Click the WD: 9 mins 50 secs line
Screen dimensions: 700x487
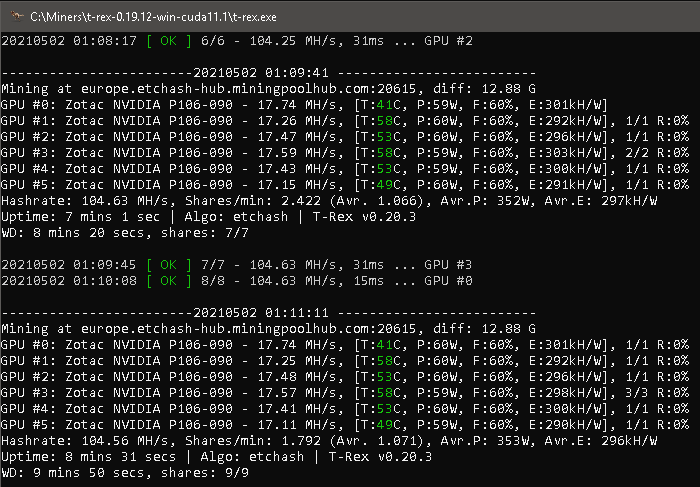click(125, 473)
